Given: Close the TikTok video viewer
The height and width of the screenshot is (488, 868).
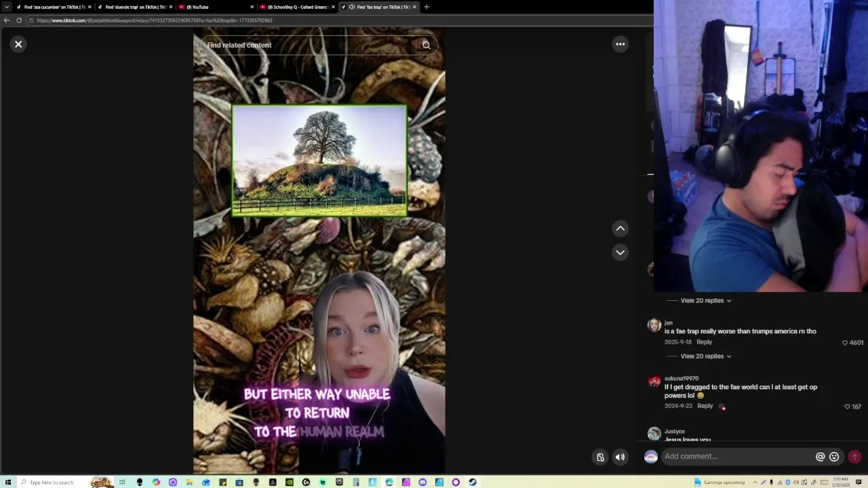Looking at the screenshot, I should (18, 44).
